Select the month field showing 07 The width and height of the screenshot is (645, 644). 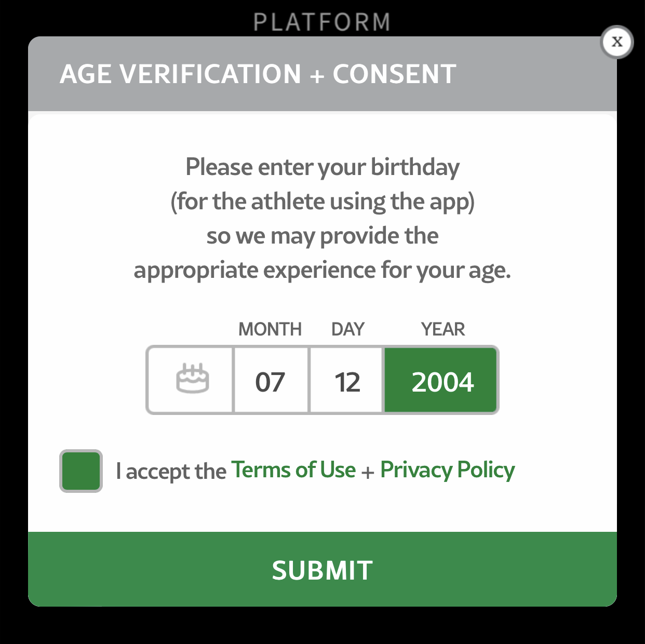click(271, 382)
